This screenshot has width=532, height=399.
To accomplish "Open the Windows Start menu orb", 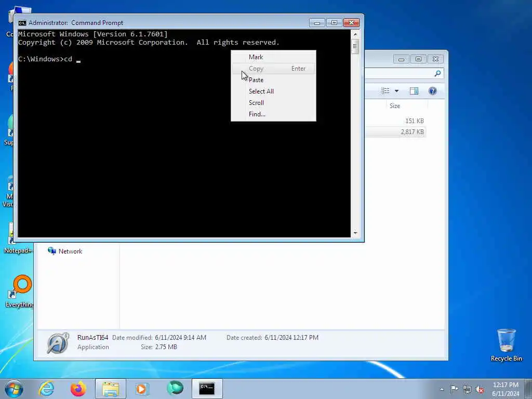I will [14, 389].
